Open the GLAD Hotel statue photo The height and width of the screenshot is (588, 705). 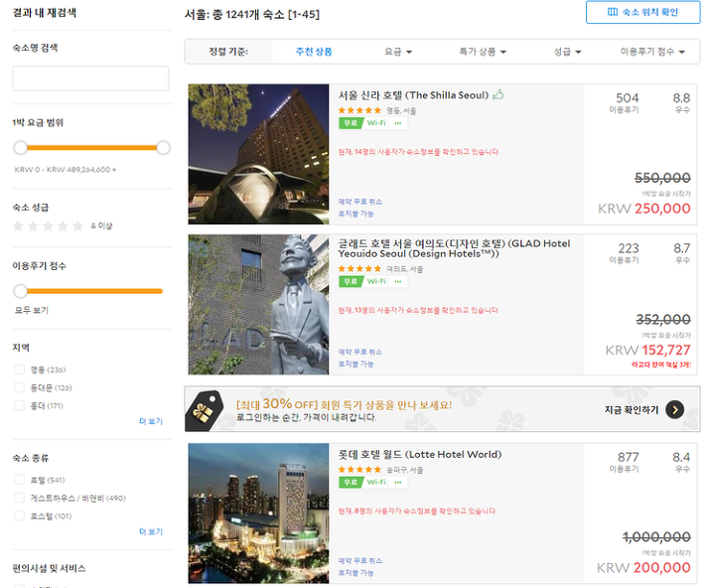258,304
